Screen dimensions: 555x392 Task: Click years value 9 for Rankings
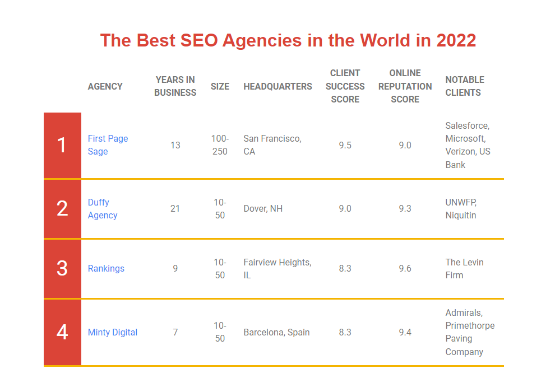[175, 268]
